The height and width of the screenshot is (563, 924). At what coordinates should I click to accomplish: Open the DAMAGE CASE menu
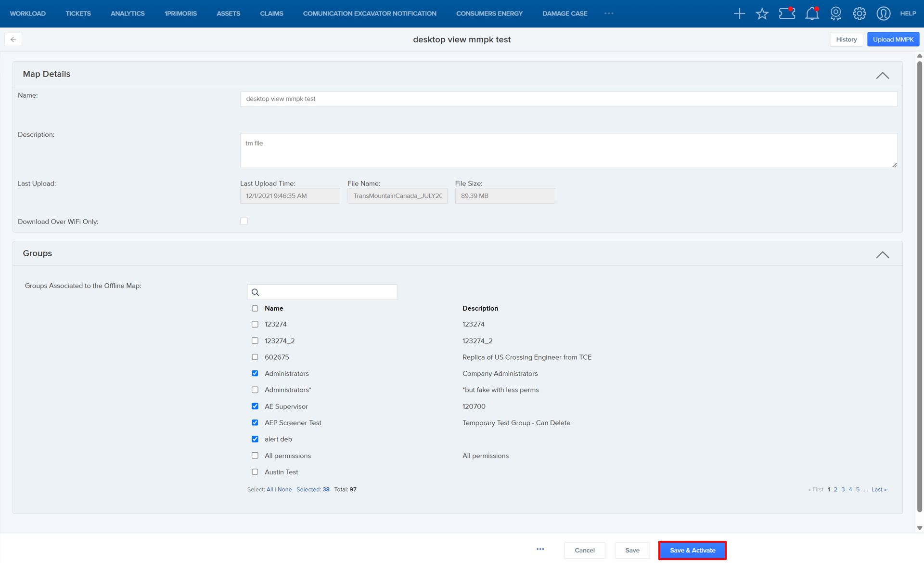tap(565, 13)
